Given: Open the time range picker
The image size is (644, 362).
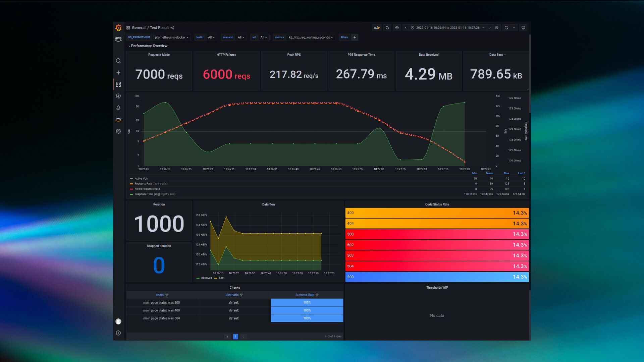Looking at the screenshot, I should [447, 28].
